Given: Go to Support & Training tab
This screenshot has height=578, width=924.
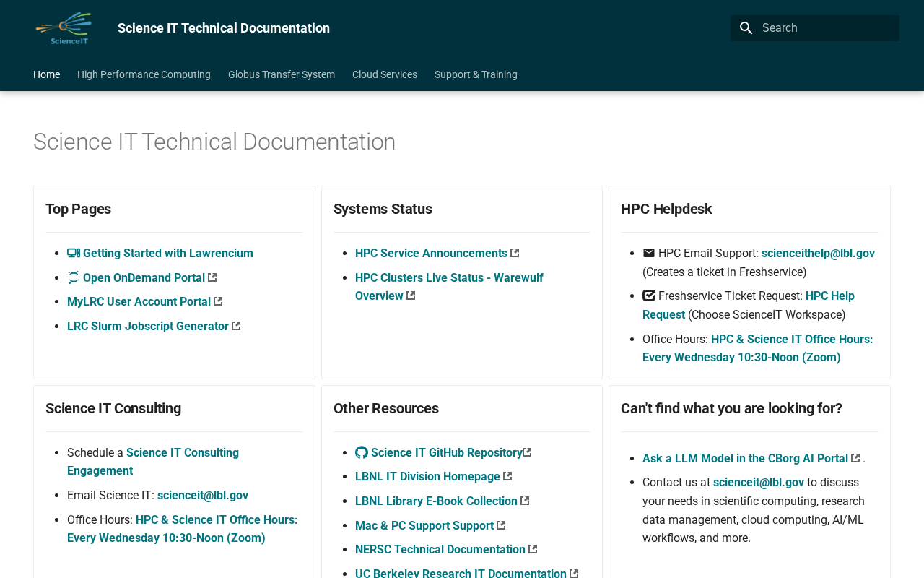Looking at the screenshot, I should tap(476, 74).
